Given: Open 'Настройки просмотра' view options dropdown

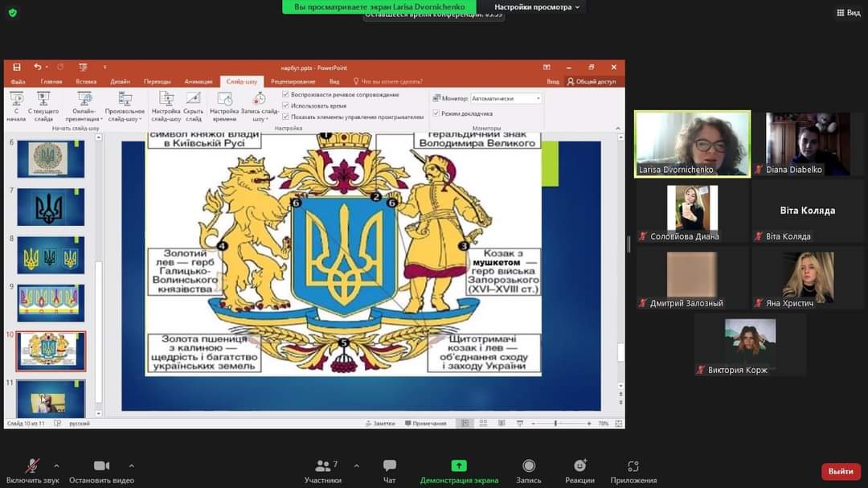Looking at the screenshot, I should pos(537,7).
